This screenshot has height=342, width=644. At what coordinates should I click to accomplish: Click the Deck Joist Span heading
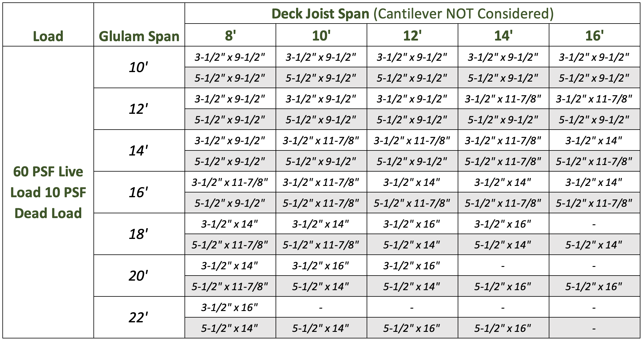click(412, 14)
